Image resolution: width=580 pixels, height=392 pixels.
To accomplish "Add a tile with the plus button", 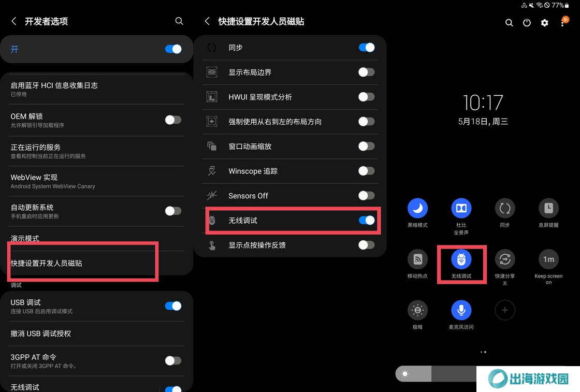I will pos(504,310).
